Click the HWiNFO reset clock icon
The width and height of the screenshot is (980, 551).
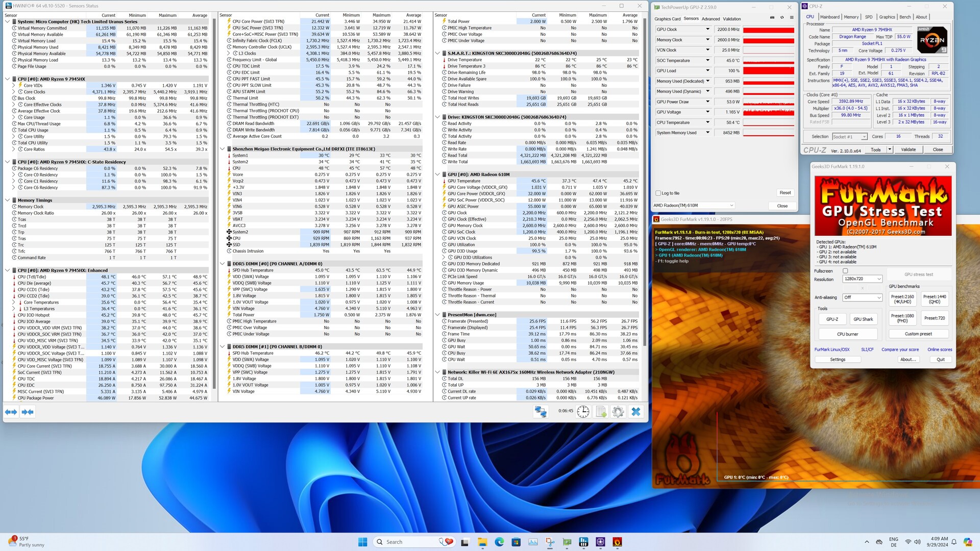[583, 412]
